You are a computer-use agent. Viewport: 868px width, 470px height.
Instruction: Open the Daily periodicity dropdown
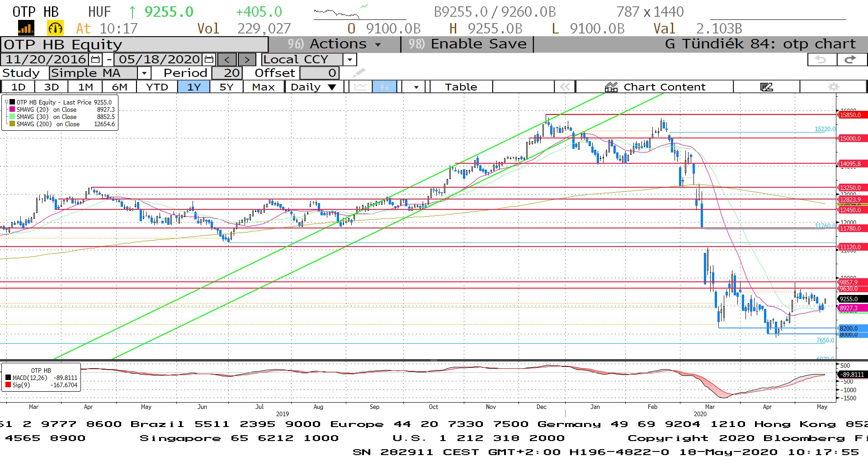point(314,87)
